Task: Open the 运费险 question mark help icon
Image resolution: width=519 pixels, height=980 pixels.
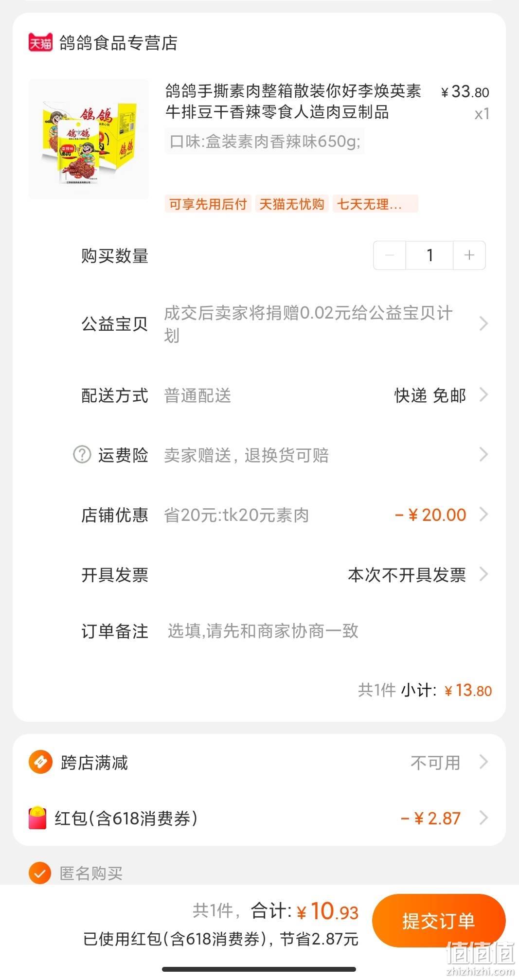Action: [x=82, y=455]
